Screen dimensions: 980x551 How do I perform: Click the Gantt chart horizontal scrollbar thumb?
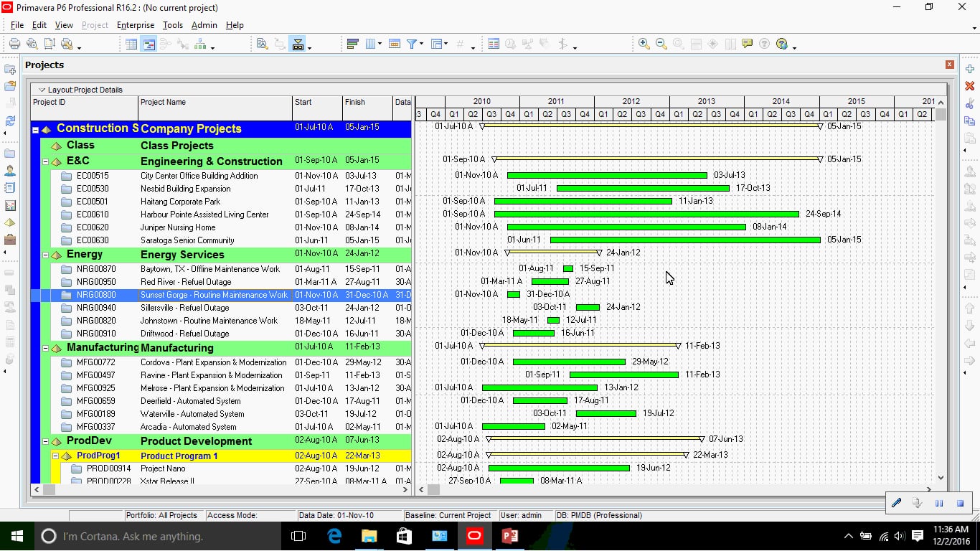point(433,490)
